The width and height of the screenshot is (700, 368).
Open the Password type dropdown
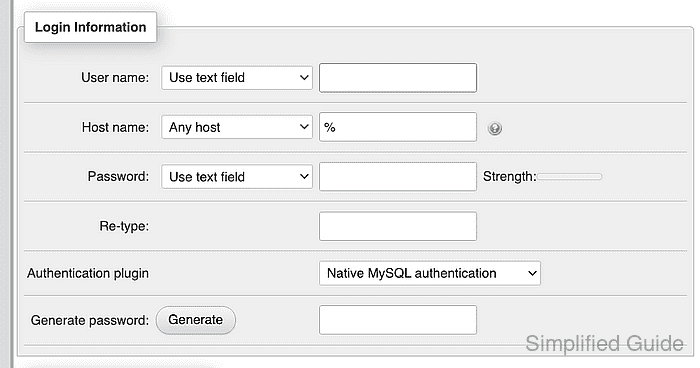[237, 177]
